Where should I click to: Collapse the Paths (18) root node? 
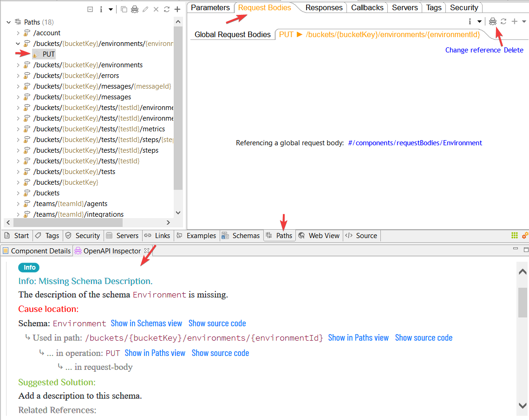click(9, 22)
